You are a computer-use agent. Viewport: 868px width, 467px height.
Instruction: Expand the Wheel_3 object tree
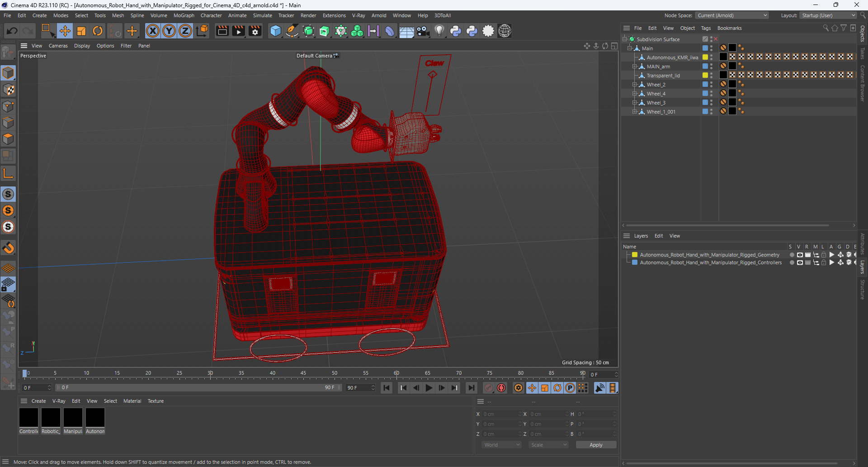point(635,103)
